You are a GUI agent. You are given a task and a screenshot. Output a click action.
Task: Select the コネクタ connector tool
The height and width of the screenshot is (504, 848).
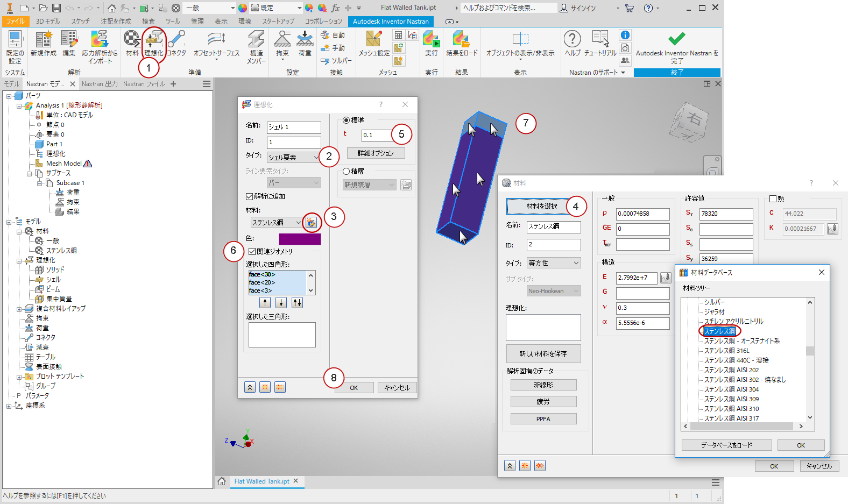[176, 43]
